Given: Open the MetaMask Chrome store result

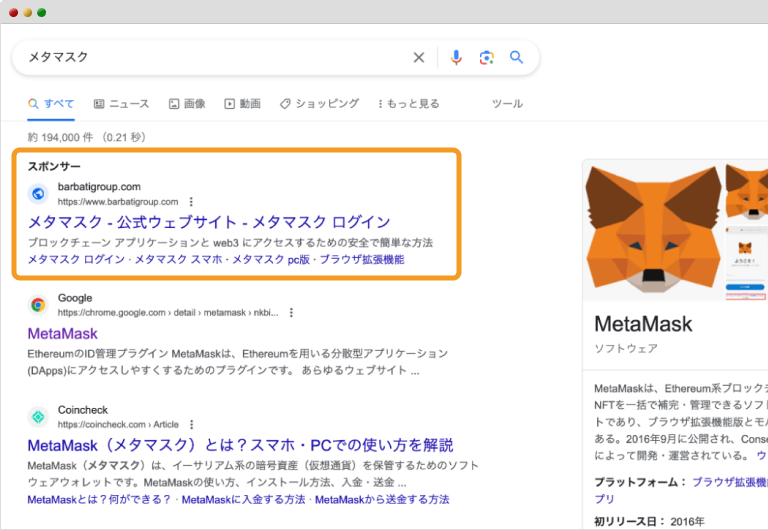Looking at the screenshot, I should [63, 334].
